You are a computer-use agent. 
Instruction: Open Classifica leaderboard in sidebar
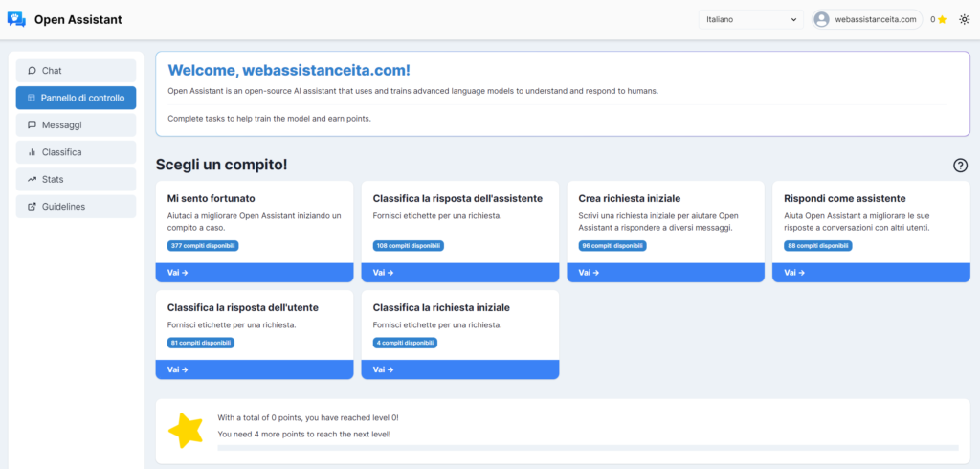pos(77,152)
